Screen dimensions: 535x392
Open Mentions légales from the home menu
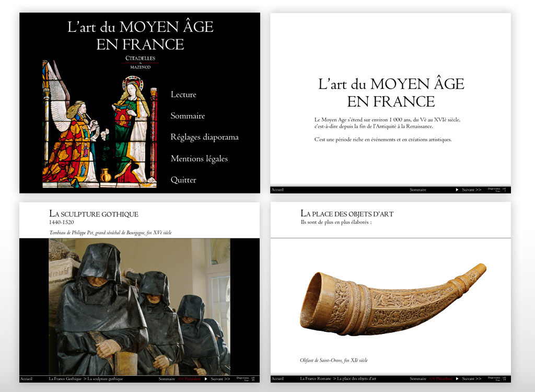point(199,159)
